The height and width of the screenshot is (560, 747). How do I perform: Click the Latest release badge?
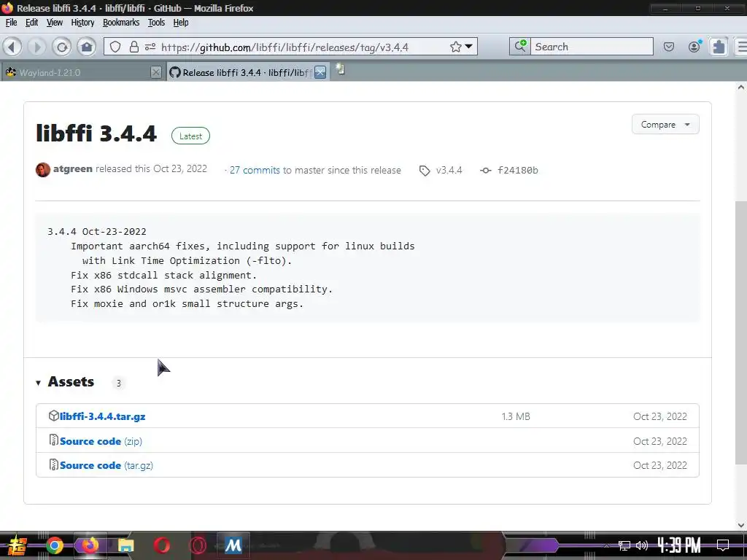[190, 136]
